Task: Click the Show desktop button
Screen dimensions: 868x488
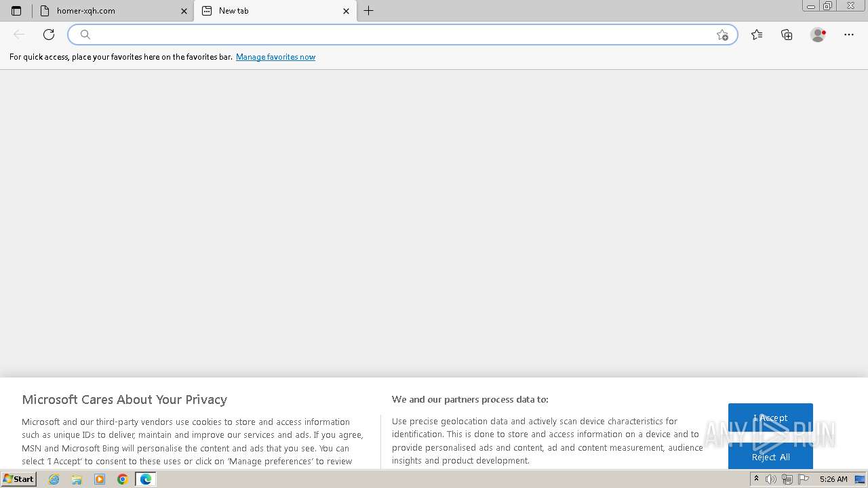Action: 860,479
